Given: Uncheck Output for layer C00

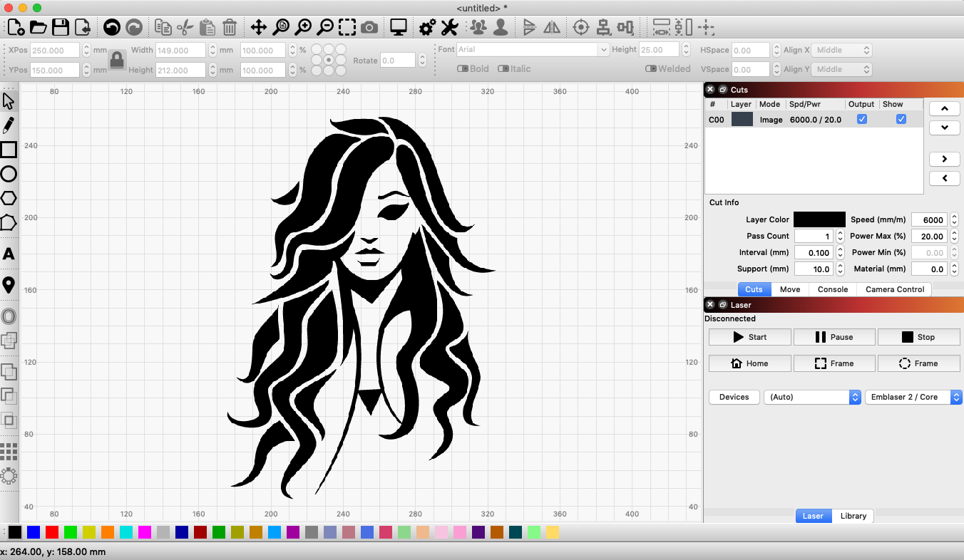Looking at the screenshot, I should [861, 120].
